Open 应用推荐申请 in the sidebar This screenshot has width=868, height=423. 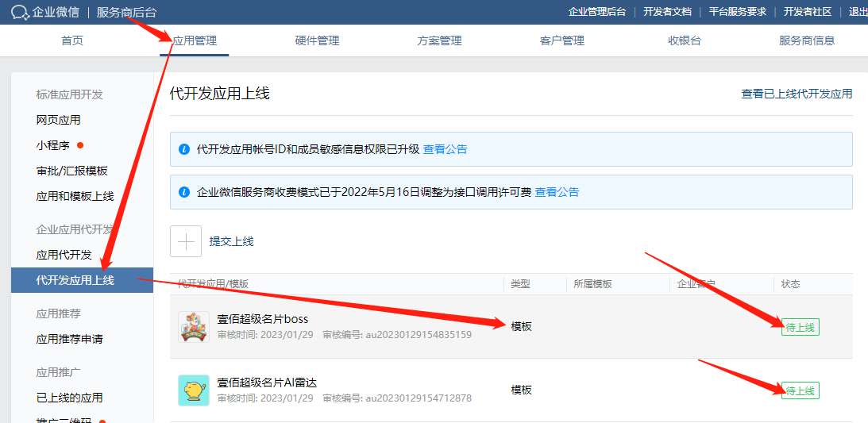69,339
